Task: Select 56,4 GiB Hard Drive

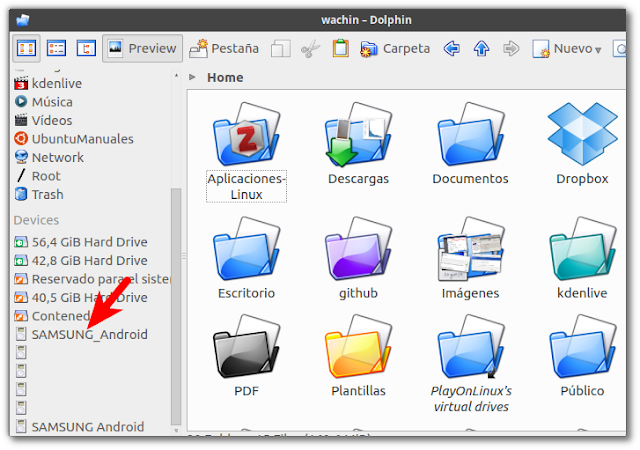Action: tap(81, 242)
